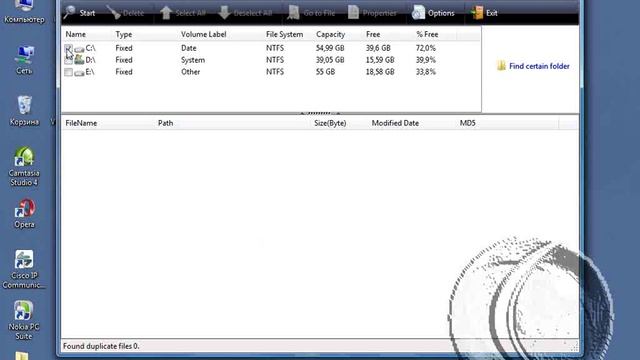Screen dimensions: 640x360
Task: Sort by Capacity column header
Action: tap(330, 34)
